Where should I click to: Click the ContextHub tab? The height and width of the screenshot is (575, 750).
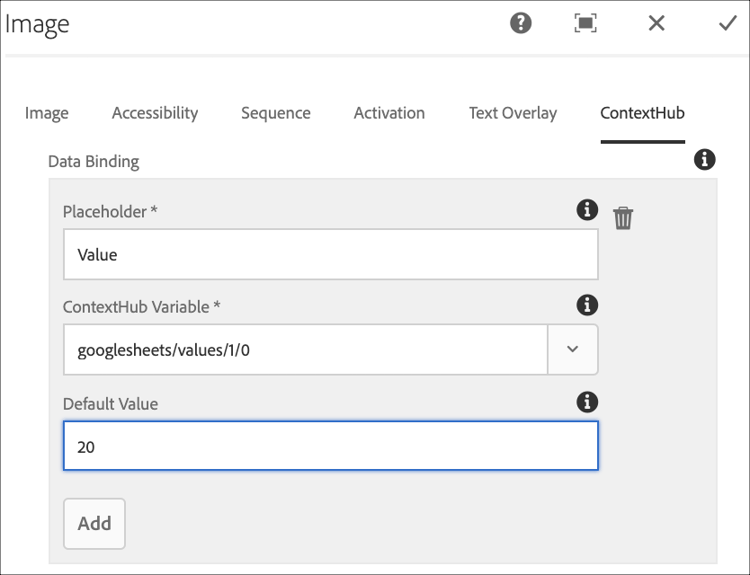click(x=642, y=113)
